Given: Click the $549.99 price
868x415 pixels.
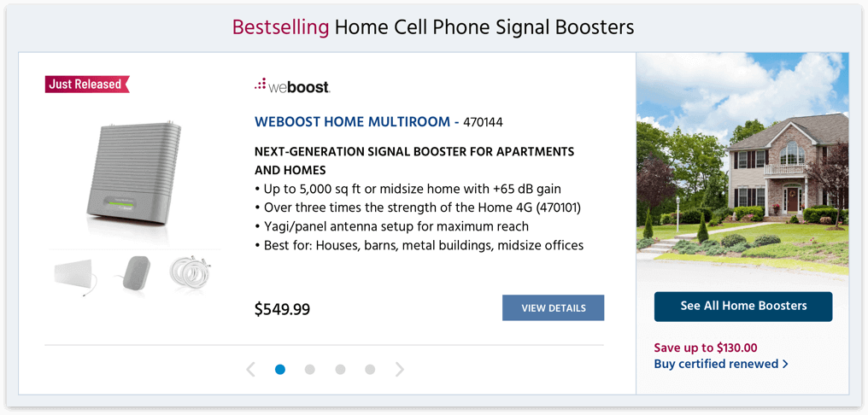Looking at the screenshot, I should [x=282, y=309].
